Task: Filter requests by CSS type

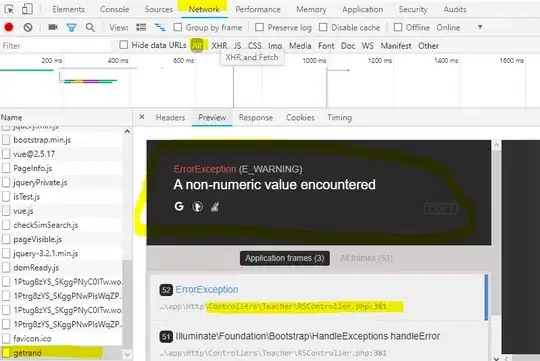Action: coord(255,46)
